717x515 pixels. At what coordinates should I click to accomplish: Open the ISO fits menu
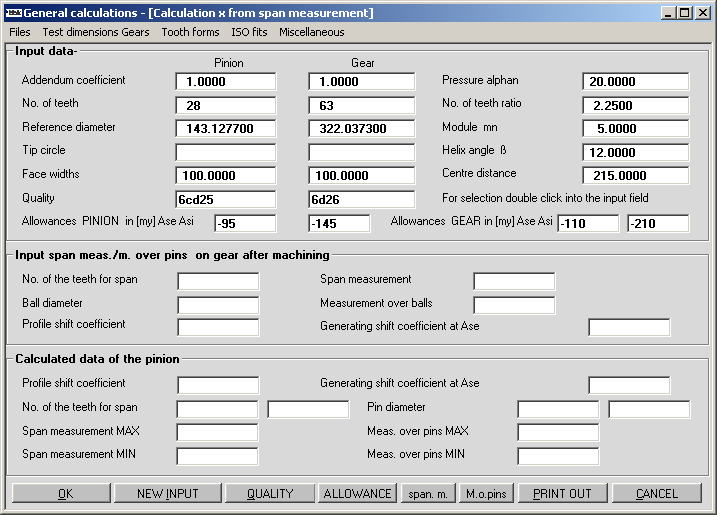[249, 32]
